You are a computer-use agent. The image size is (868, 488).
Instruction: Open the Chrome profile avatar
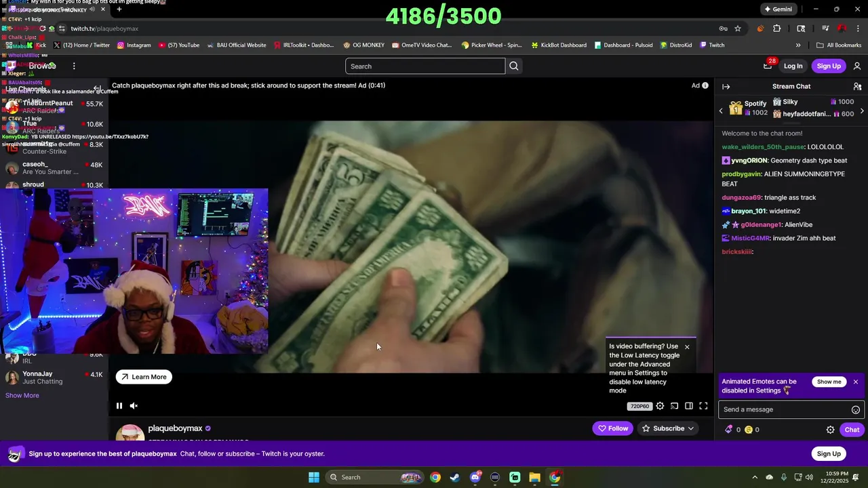[842, 28]
